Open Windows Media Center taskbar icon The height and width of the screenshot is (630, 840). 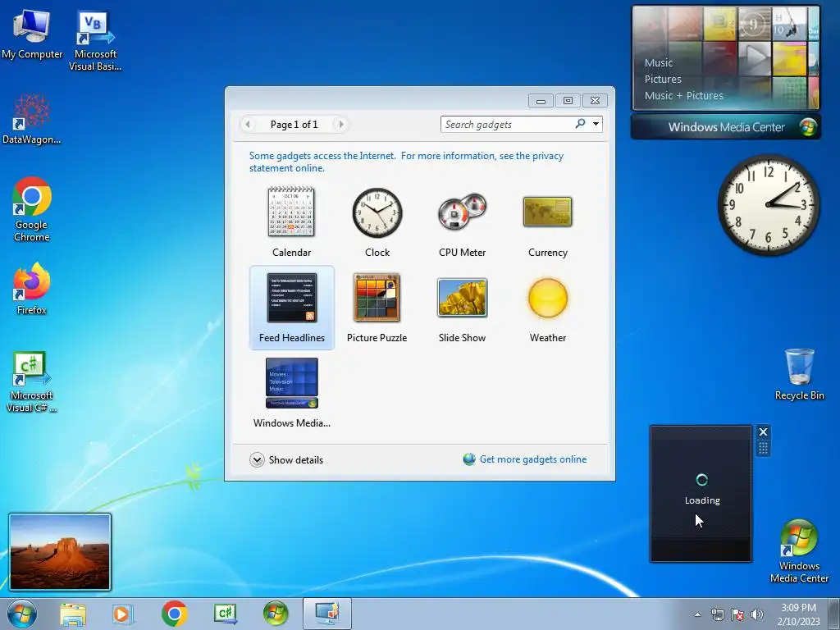(276, 614)
